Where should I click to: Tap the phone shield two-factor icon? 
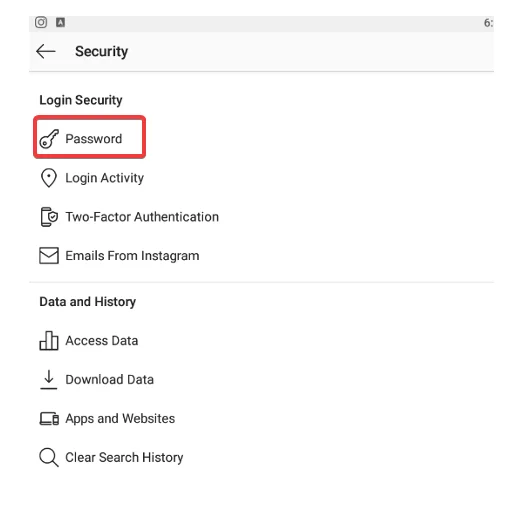coord(49,217)
